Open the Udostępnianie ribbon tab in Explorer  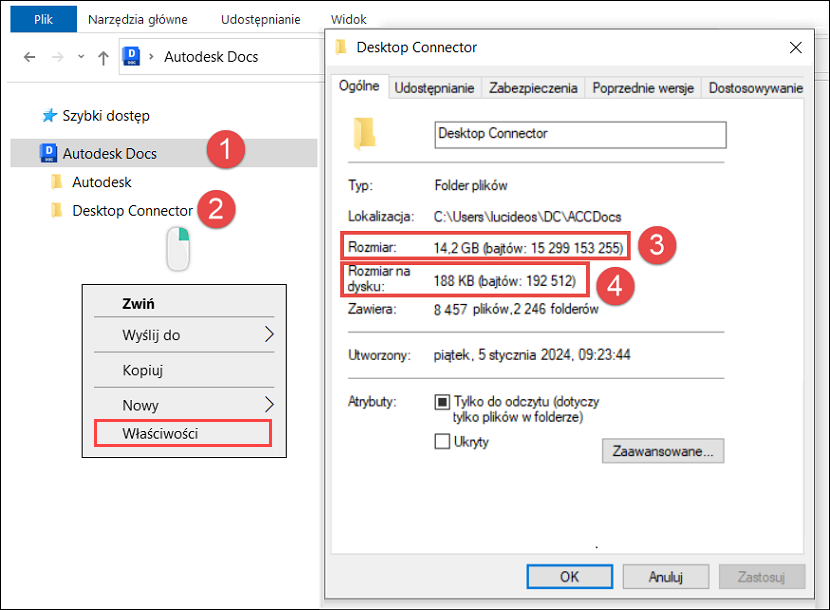(260, 20)
